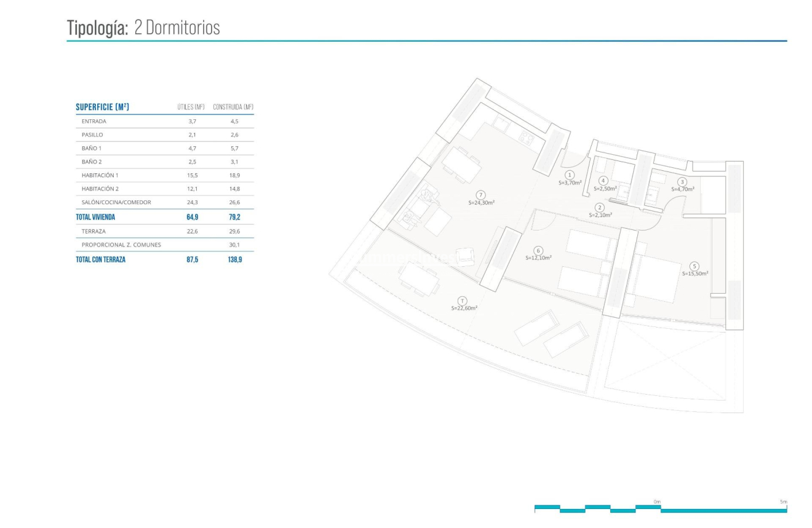Screen dimensions: 812x528
Task: Click the 79,2 total construida value
Action: pyautogui.click(x=234, y=217)
